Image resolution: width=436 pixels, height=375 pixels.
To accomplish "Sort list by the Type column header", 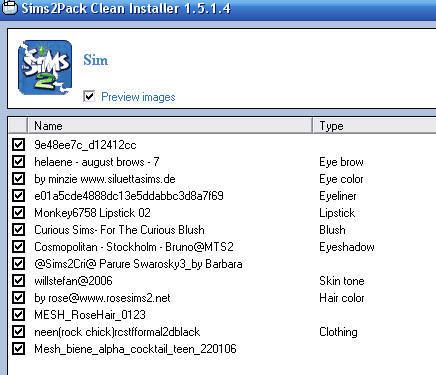I will click(x=375, y=126).
